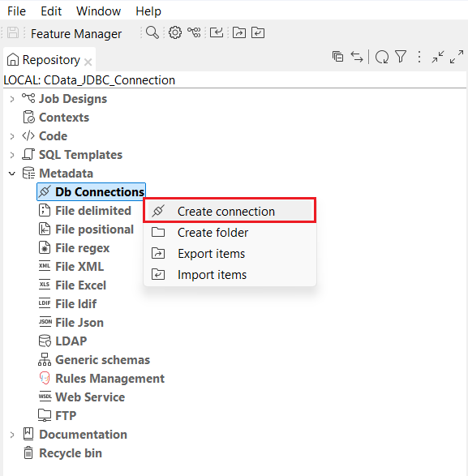
Task: Click the link with editor arrows icon
Action: click(x=357, y=57)
